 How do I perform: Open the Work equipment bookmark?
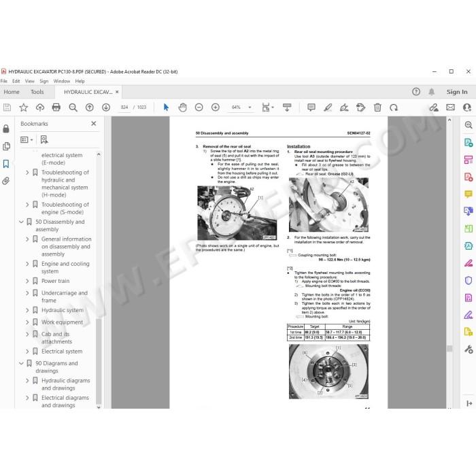coord(62,322)
